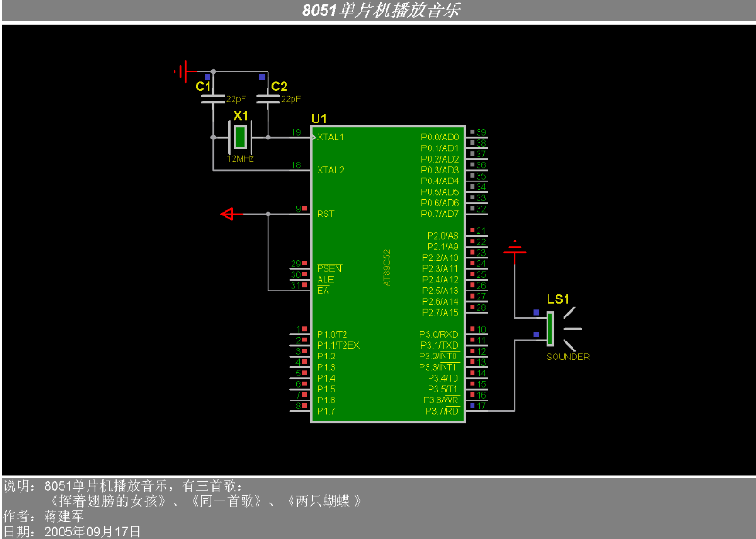Click the P1.0/T2 pin label
The height and width of the screenshot is (539, 756).
(332, 334)
